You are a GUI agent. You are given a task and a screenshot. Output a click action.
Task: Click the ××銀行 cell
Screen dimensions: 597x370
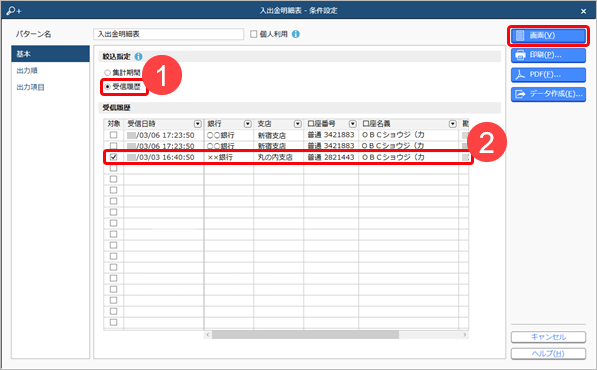pyautogui.click(x=229, y=157)
